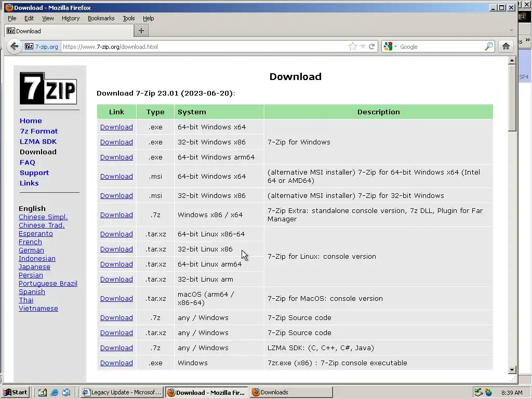The height and width of the screenshot is (399, 532).
Task: Open the Help menu
Action: tap(148, 18)
